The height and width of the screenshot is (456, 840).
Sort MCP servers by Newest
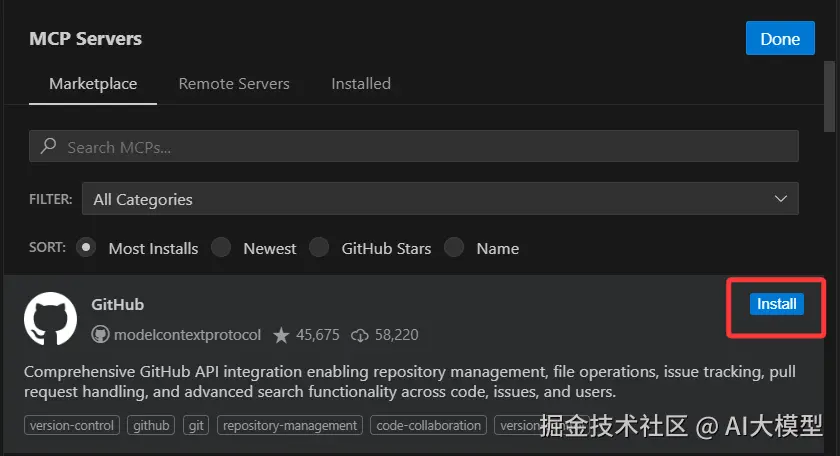221,248
